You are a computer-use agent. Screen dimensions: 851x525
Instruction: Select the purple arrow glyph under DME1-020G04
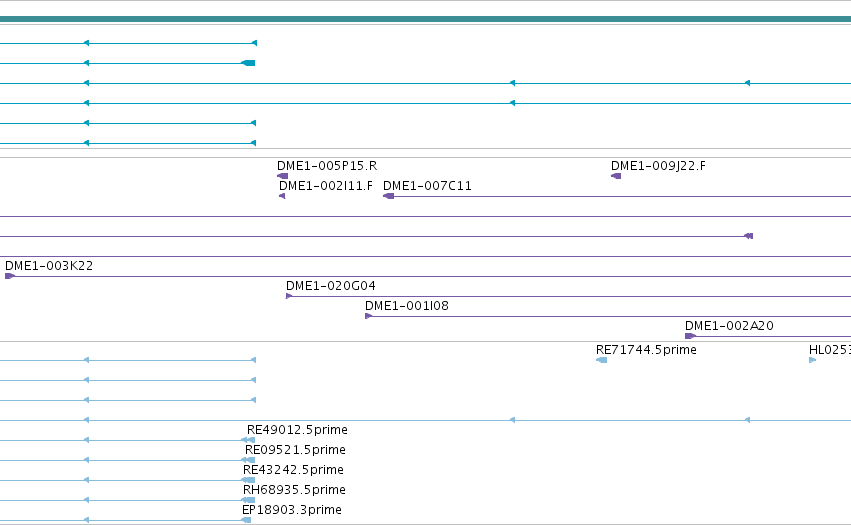pos(289,296)
